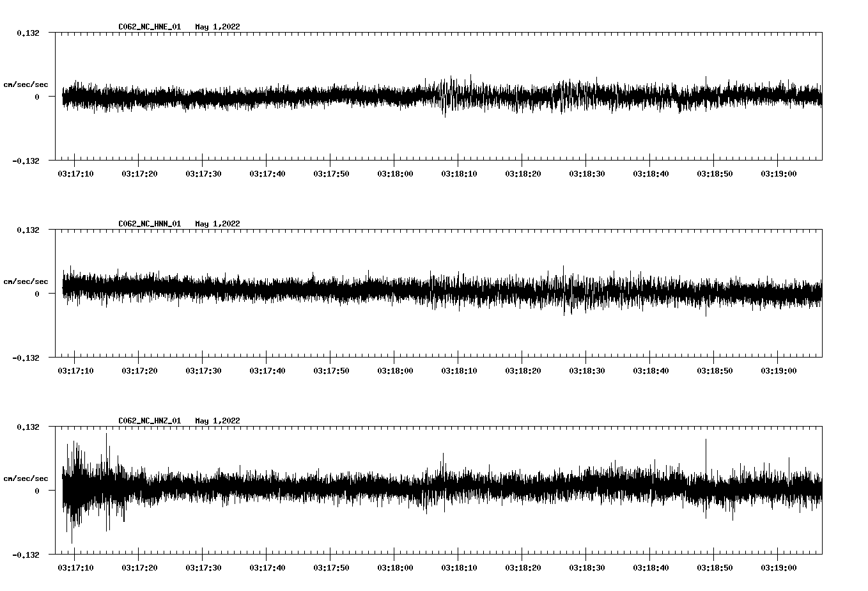The height and width of the screenshot is (591, 868).
Task: Click the 03:18:30 time label under HNE plot
Action: [x=587, y=173]
